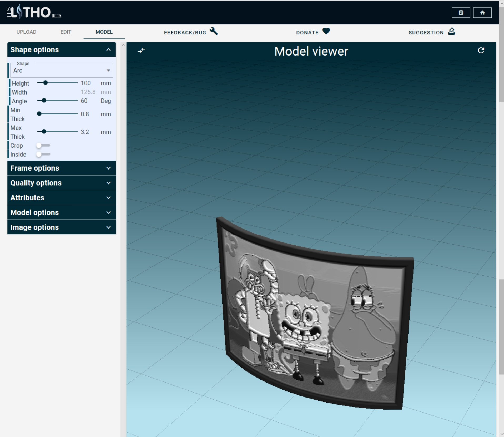The height and width of the screenshot is (437, 504).
Task: Click the heart icon beside Donate
Action: coord(326,31)
